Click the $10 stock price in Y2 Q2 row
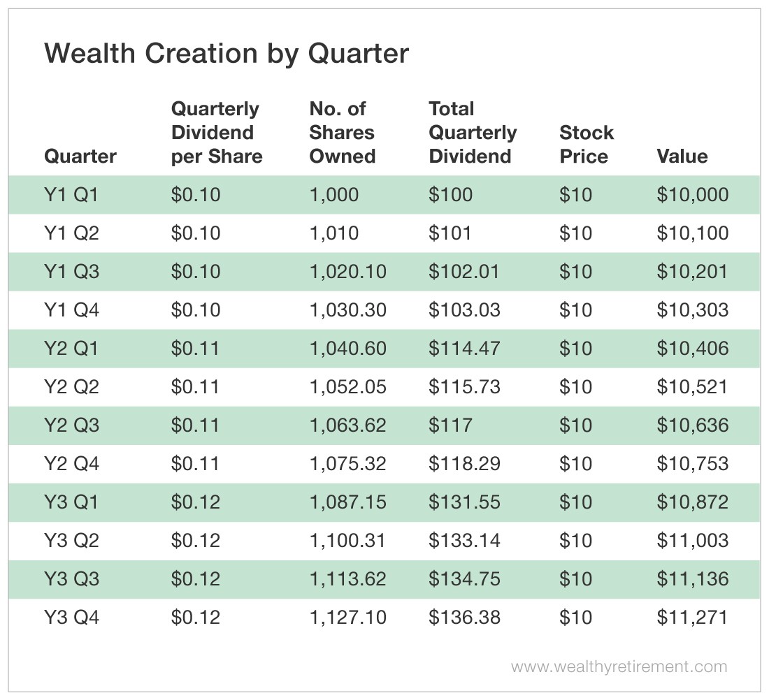 tap(575, 387)
